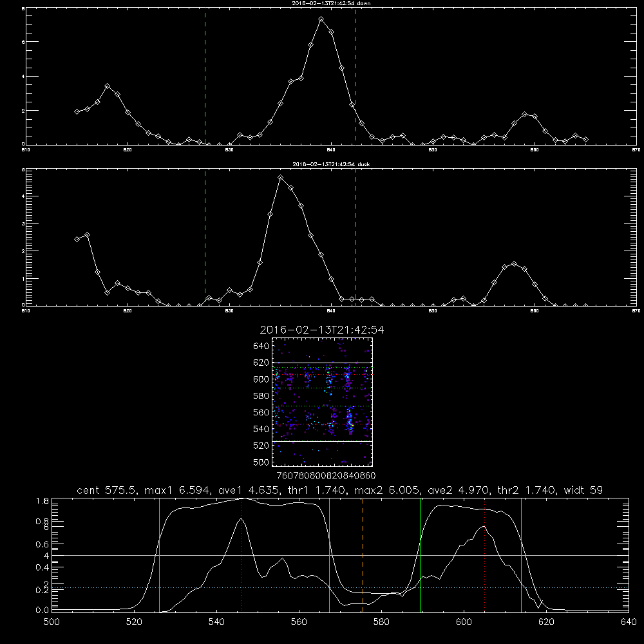
Task: Click the y-axis label 580 beside the spectrogram
Action: pos(261,396)
